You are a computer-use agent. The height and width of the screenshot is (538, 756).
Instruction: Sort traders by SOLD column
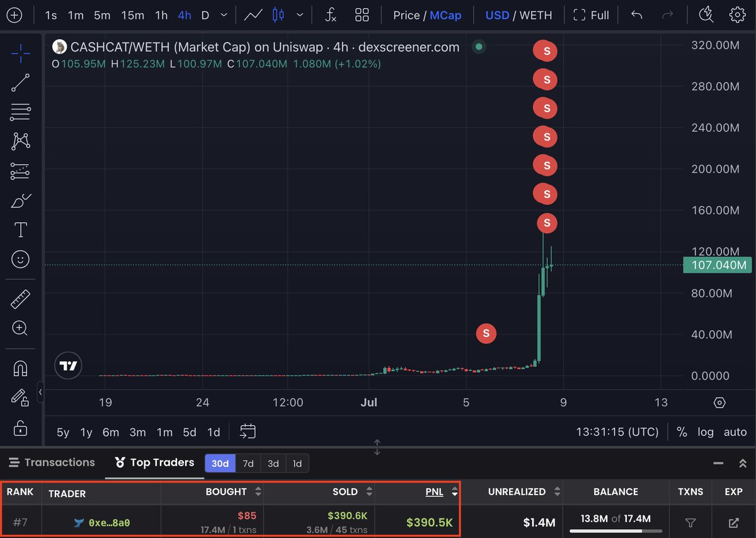[352, 491]
